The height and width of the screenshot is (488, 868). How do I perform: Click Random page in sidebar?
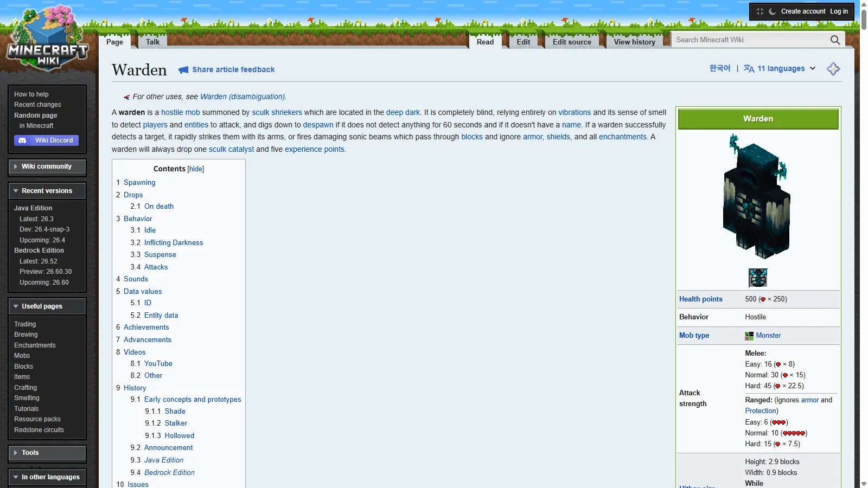35,115
